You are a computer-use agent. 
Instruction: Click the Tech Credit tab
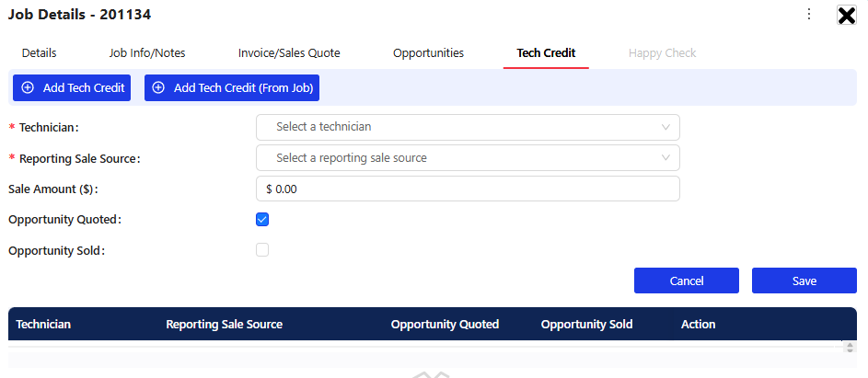pos(546,53)
